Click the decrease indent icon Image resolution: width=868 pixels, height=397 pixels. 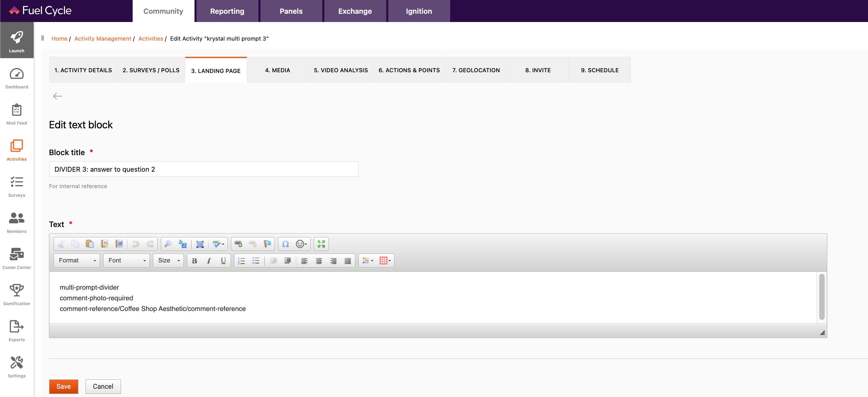(274, 261)
